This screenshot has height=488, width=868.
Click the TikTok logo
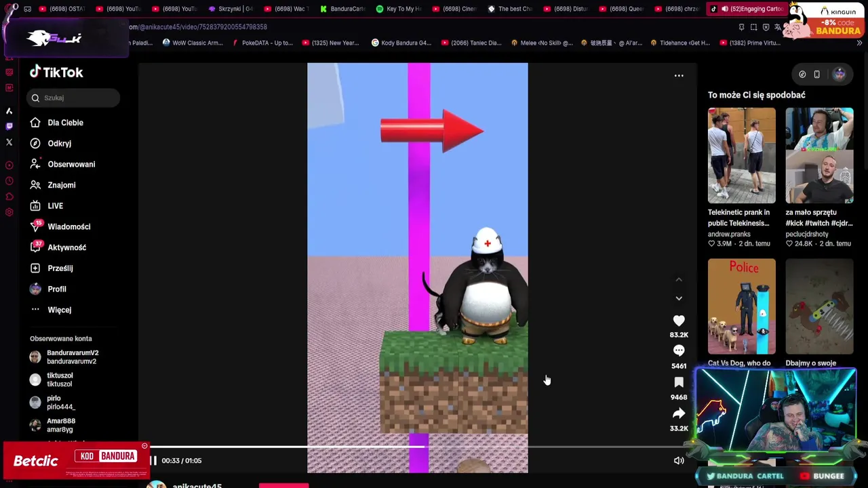point(56,72)
